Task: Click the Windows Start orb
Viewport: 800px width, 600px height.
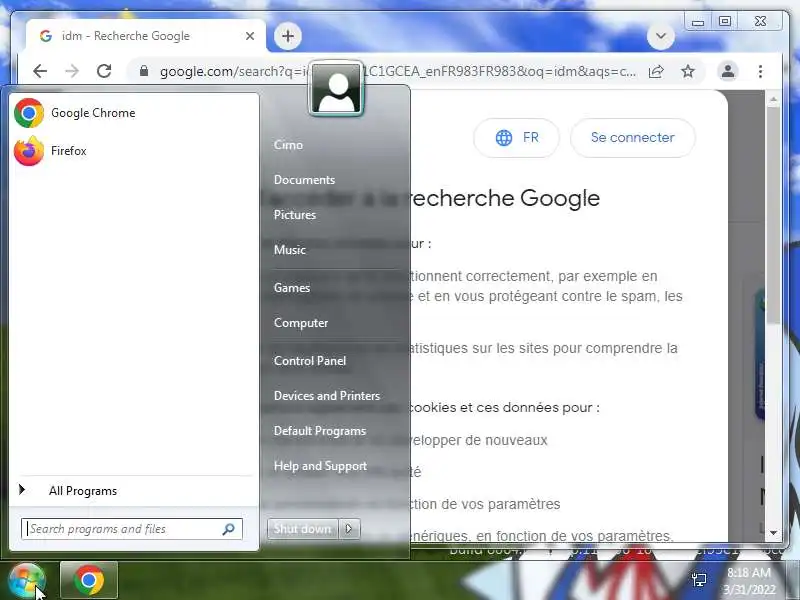Action: click(26, 581)
